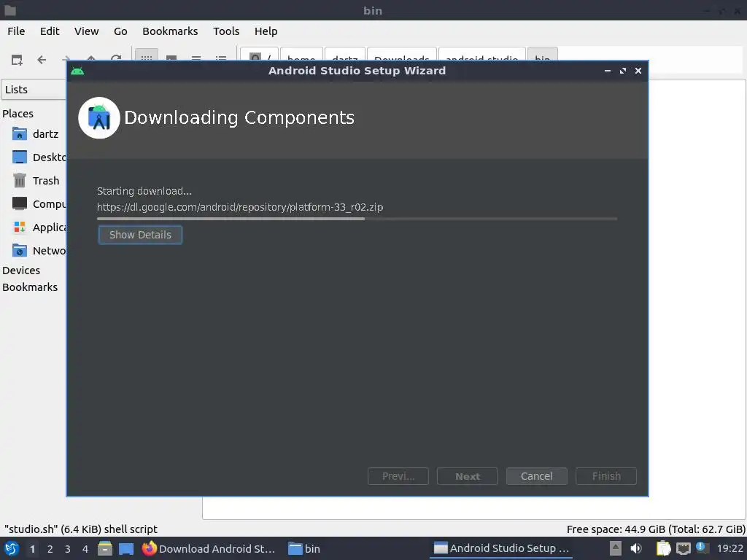Viewport: 747px width, 560px height.
Task: Click the network connection tray icon
Action: 683,548
